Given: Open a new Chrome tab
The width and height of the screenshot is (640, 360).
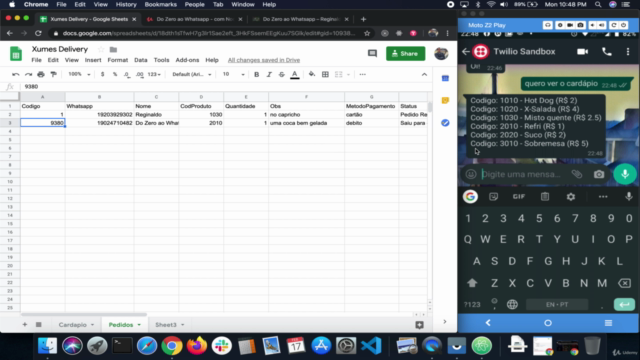Looking at the screenshot, I should point(363,19).
